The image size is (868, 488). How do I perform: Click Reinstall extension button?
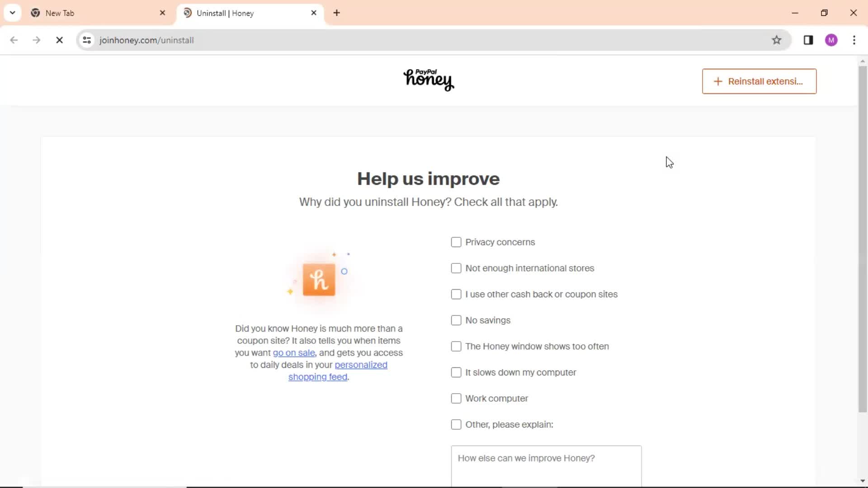[x=759, y=81]
